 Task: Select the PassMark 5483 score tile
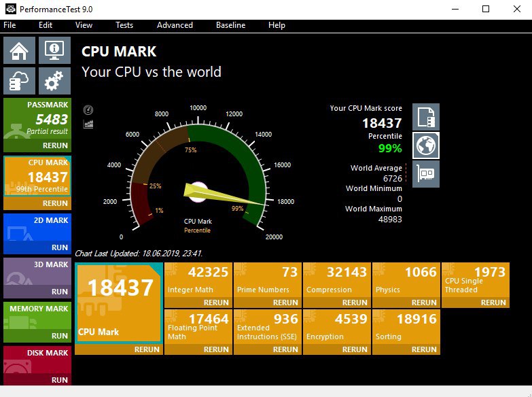[x=37, y=119]
